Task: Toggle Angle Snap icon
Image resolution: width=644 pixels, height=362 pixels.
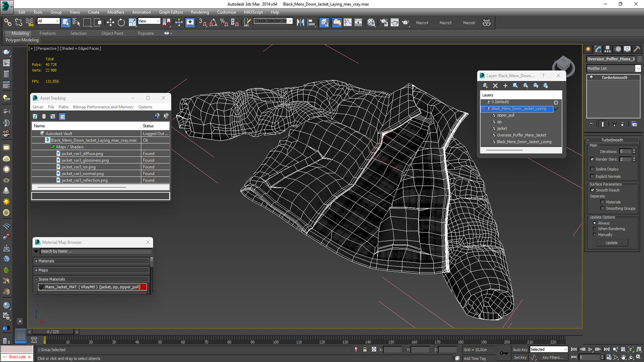Action: 213,22
